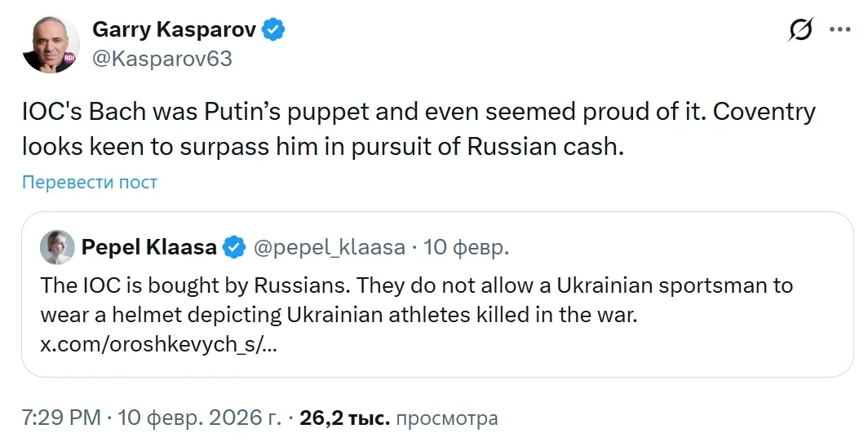Click the word 'просмотра' beside the views count
Viewport: 868px width, 442px height.
pos(446,419)
